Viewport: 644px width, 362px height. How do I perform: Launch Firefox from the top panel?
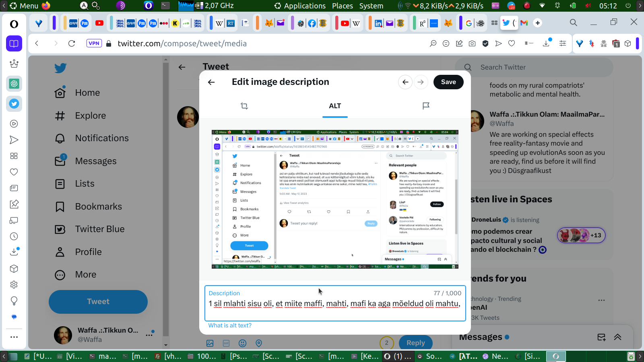tap(46, 6)
